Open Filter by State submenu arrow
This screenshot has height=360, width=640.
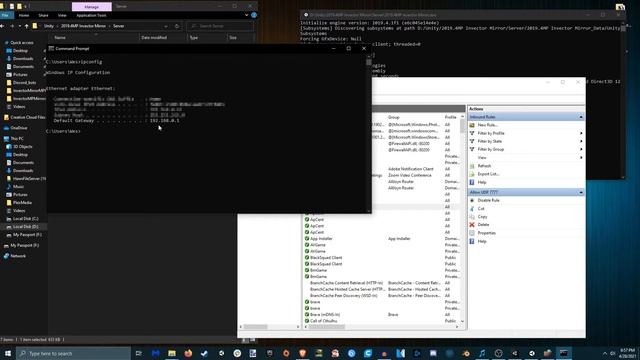pos(581,141)
